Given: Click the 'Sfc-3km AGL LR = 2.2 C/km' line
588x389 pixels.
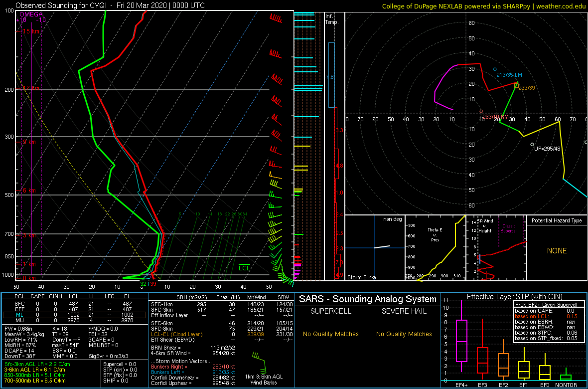Looking at the screenshot, I should (x=37, y=365).
